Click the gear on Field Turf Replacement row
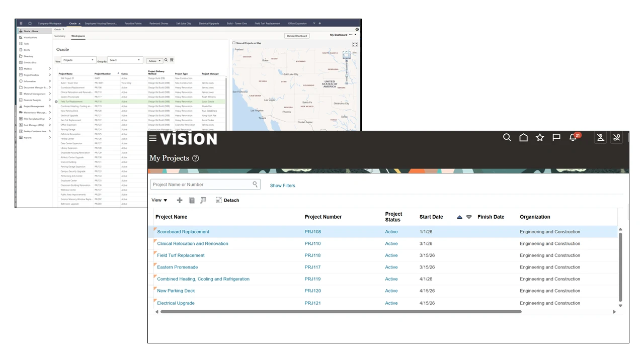The width and height of the screenshot is (644, 362). 56,102
